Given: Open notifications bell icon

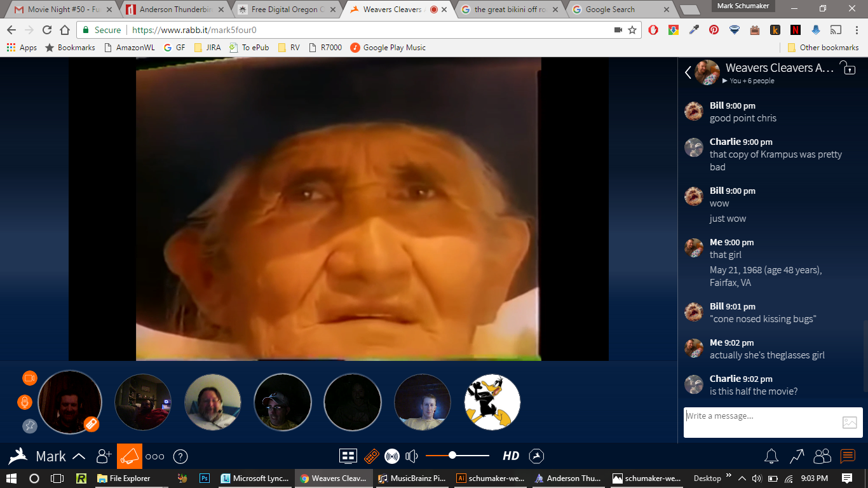Looking at the screenshot, I should tap(771, 456).
